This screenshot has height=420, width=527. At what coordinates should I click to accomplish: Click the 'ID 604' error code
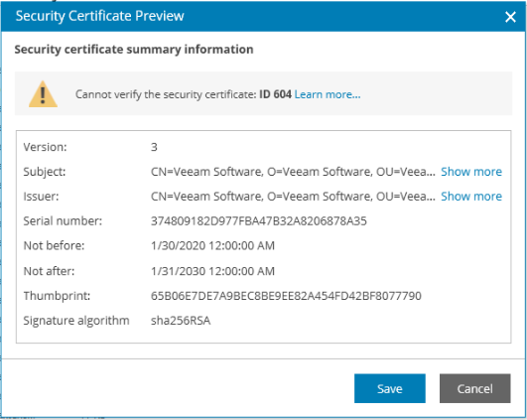tap(275, 94)
